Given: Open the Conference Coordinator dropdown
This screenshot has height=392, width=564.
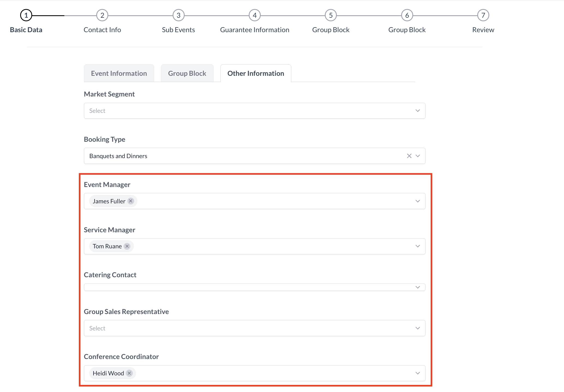Looking at the screenshot, I should point(417,373).
